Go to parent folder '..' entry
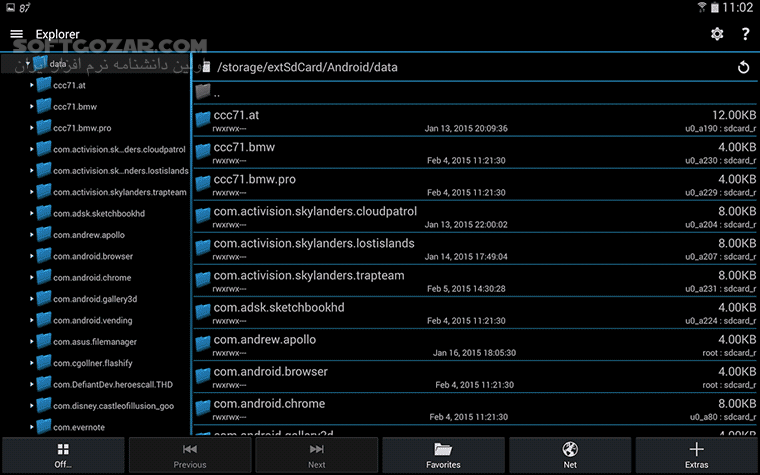This screenshot has width=760, height=475. (475, 93)
